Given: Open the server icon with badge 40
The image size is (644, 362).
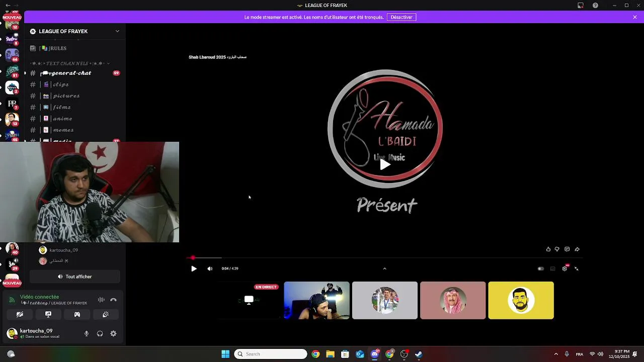Looking at the screenshot, I should click(x=12, y=248).
